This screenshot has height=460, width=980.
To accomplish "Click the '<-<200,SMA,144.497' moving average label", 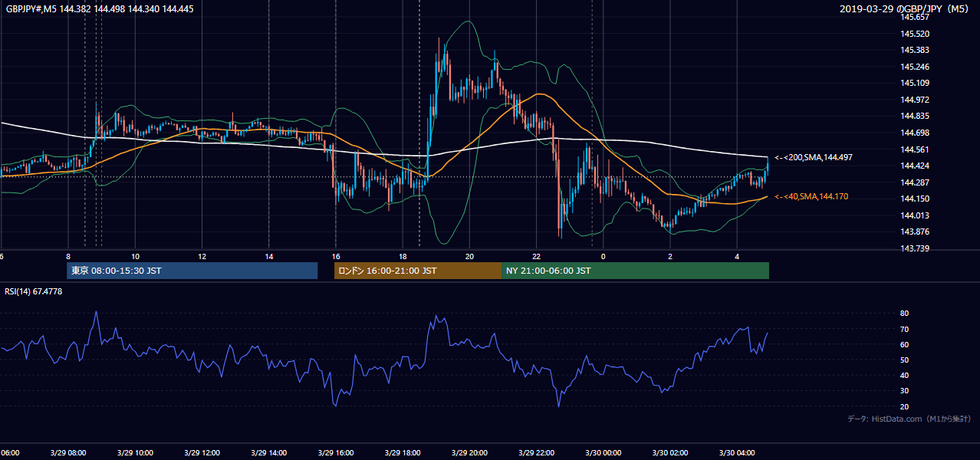I will (813, 157).
